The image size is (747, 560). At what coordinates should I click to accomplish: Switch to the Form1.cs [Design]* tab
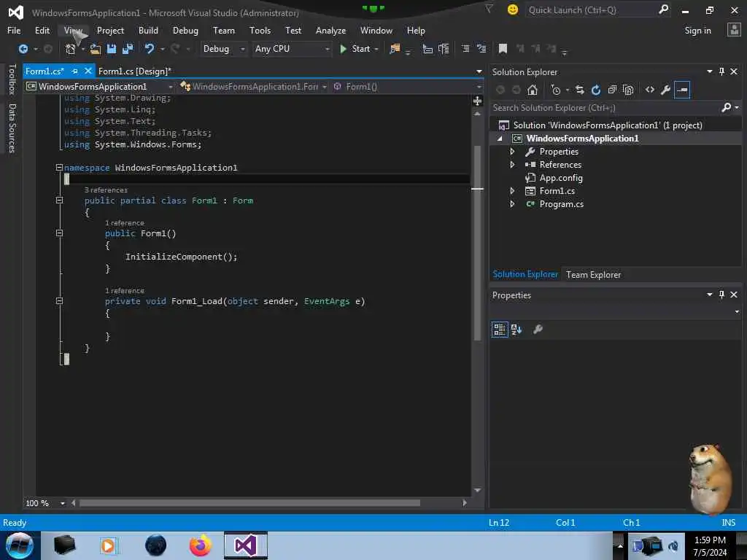(x=134, y=71)
